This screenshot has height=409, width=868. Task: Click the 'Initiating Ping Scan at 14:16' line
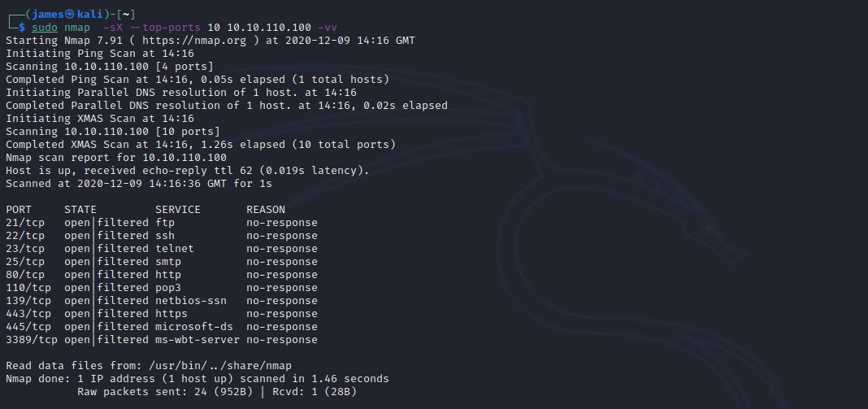[x=100, y=54]
